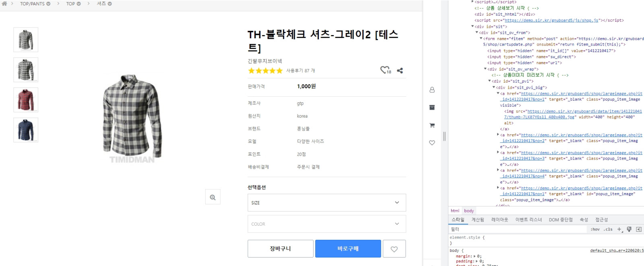The width and height of the screenshot is (644, 266).
Task: Click the share icon beside the wishlist heart
Action: pyautogui.click(x=400, y=71)
